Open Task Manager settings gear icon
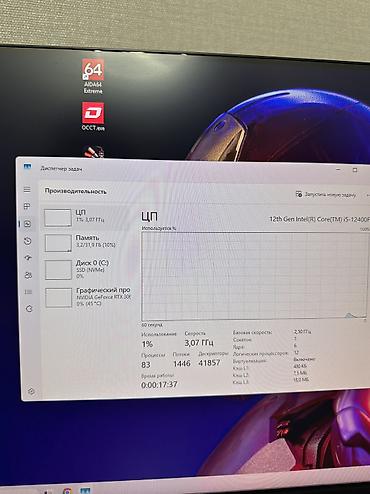The image size is (370, 494). point(31,391)
